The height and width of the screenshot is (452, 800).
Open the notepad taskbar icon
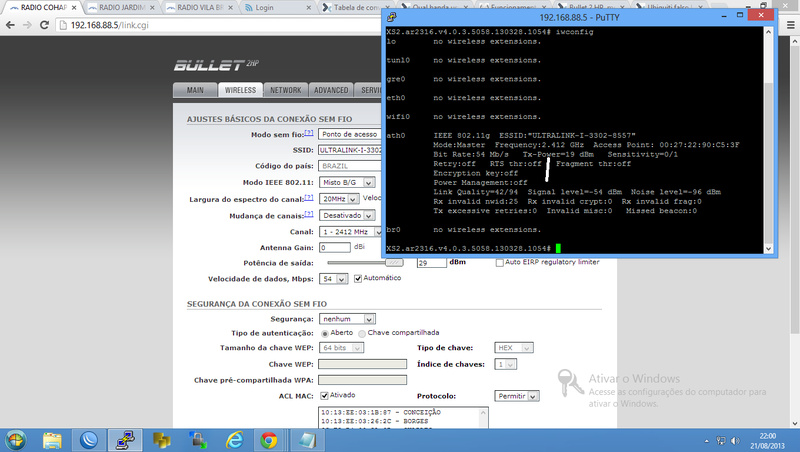click(x=307, y=440)
